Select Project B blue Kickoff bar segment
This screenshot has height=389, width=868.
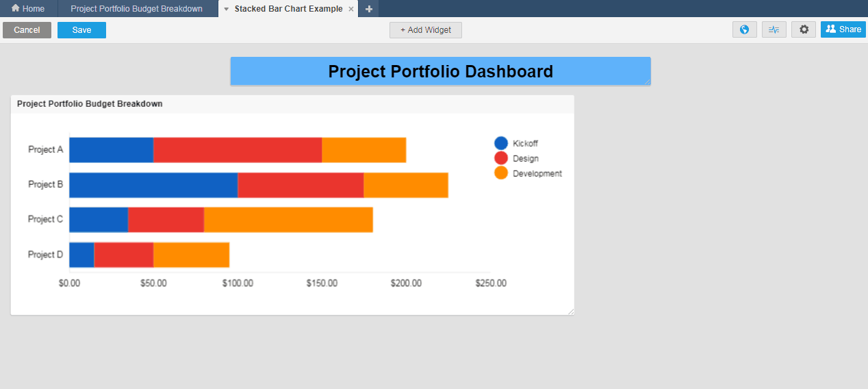coord(153,185)
